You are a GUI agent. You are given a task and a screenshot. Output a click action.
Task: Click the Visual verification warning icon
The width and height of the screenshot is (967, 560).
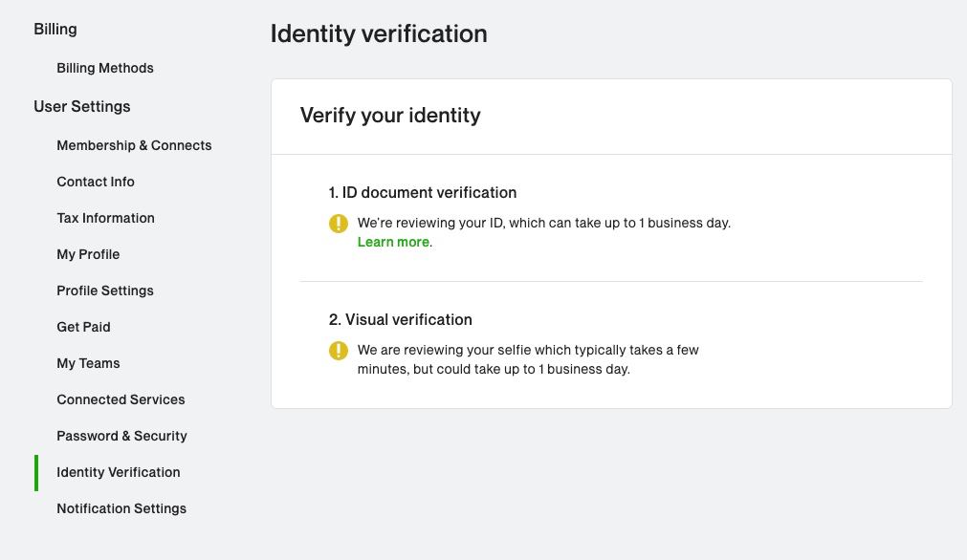tap(338, 351)
